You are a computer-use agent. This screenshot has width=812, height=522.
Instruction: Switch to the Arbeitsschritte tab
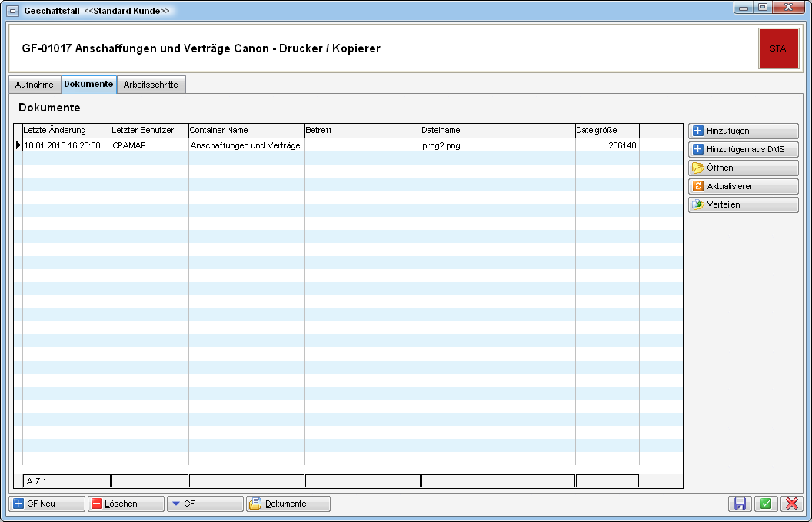click(151, 85)
